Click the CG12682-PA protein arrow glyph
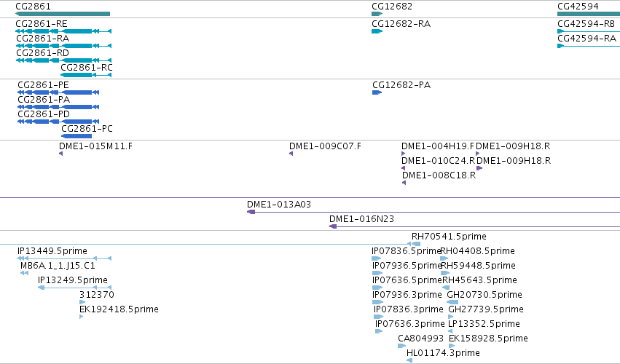620x364 pixels. 377,92
